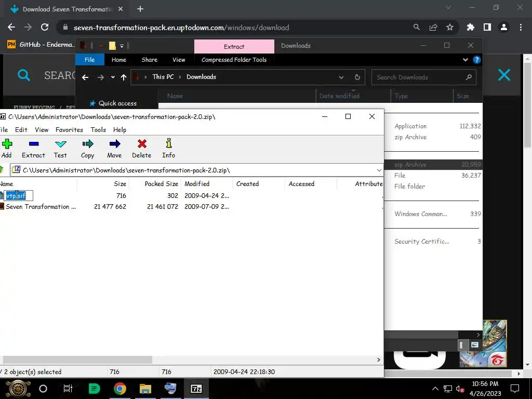532x399 pixels.
Task: Sort 7-Zip list by Created column
Action: [x=259, y=184]
